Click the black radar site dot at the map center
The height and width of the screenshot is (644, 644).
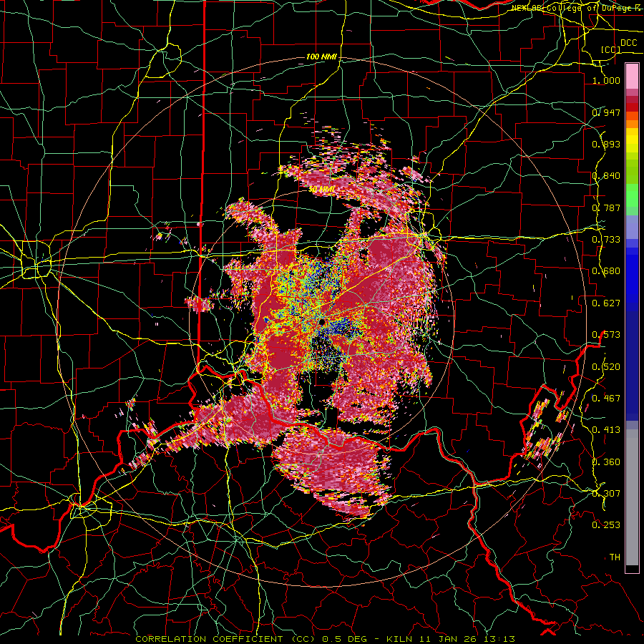coord(321,321)
